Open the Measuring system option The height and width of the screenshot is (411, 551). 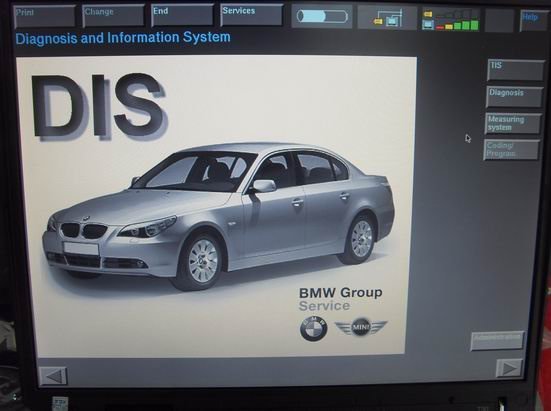tap(513, 124)
